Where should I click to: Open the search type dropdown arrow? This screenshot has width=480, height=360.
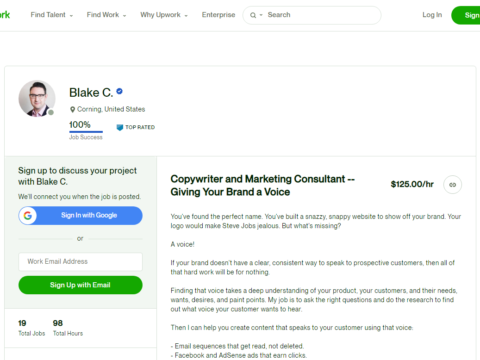tap(261, 15)
